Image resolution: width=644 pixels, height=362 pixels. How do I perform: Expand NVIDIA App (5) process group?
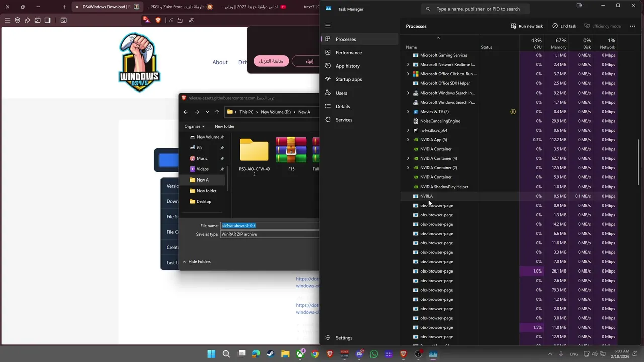point(408,140)
